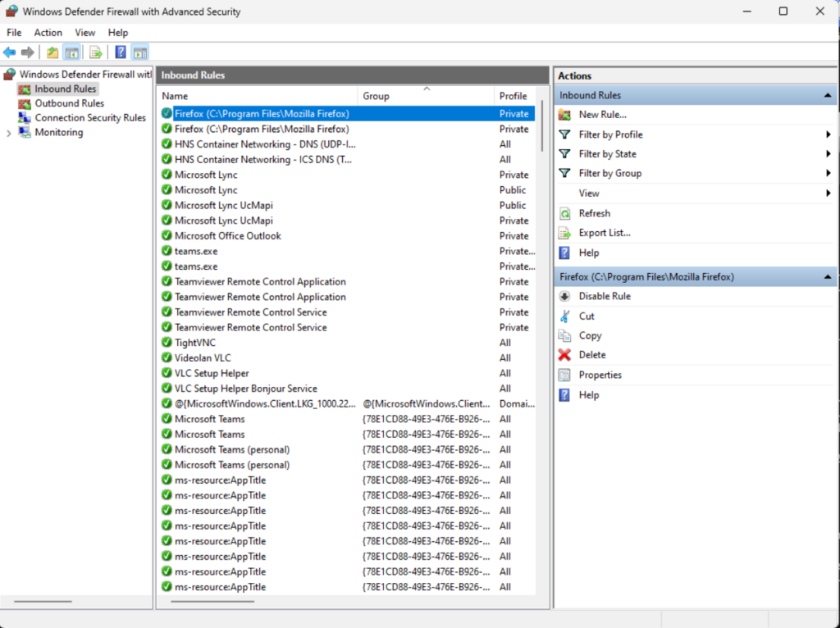Click the Back arrow in the toolbar
The height and width of the screenshot is (628, 840).
pyautogui.click(x=9, y=52)
